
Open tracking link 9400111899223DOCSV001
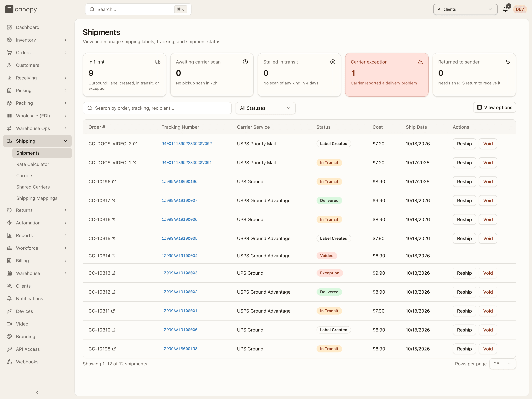(187, 163)
